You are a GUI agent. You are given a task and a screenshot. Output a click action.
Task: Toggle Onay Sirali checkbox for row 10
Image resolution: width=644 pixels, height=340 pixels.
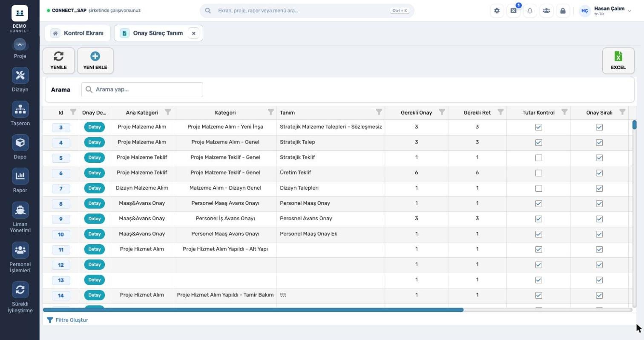point(599,234)
